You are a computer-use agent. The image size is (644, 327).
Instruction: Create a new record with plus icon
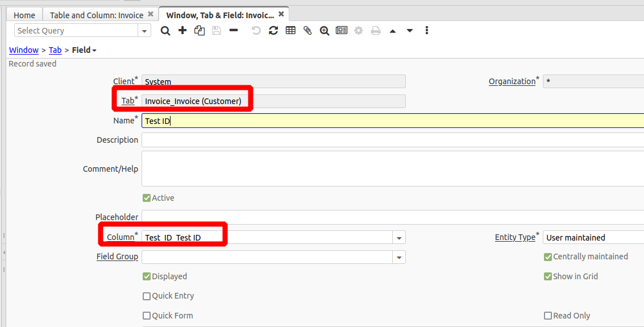[x=182, y=31]
